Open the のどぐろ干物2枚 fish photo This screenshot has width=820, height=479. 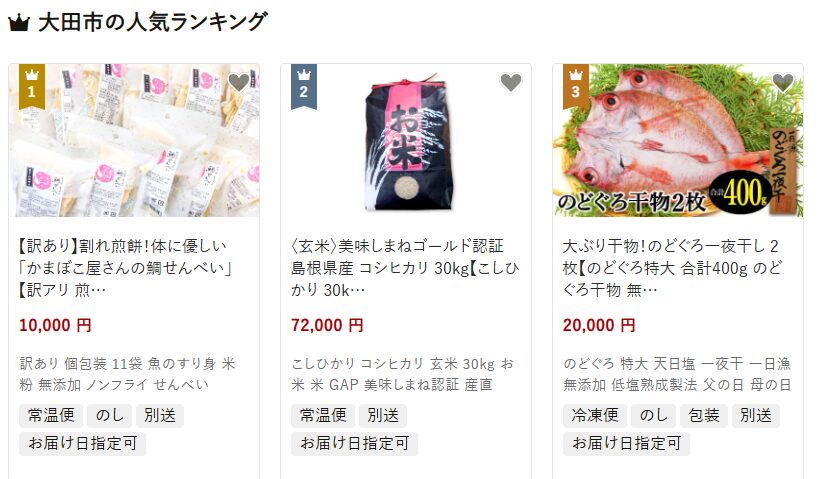coord(678,140)
